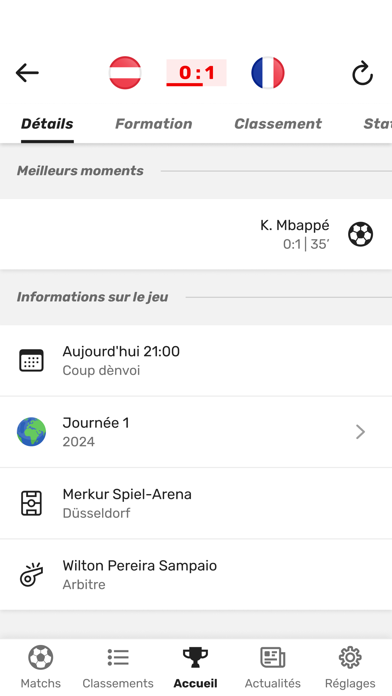
Task: Open the Journée 1 2024 row
Action: pos(196,432)
